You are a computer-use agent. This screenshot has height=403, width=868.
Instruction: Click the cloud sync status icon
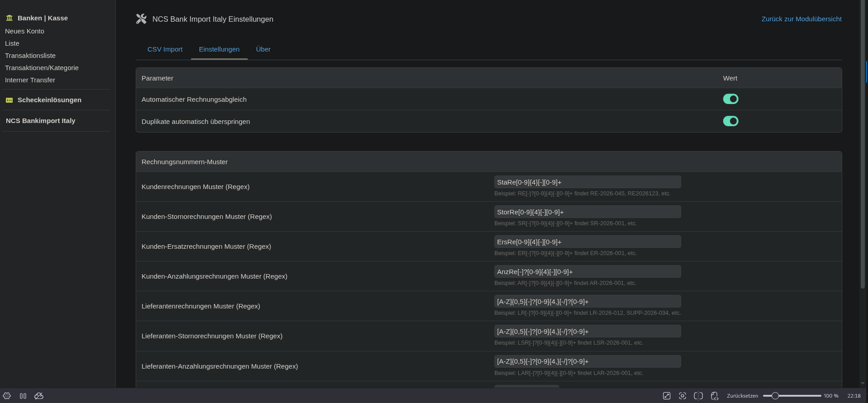click(39, 396)
